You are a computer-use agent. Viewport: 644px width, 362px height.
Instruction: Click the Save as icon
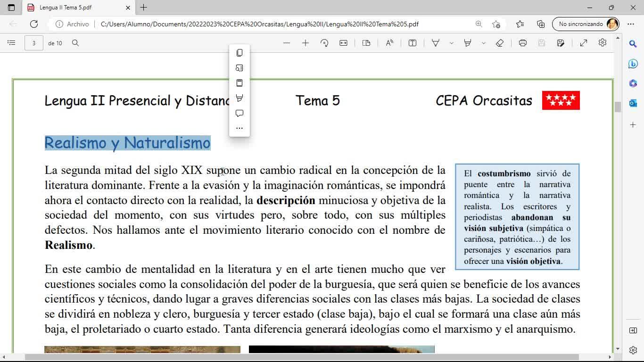tap(561, 43)
